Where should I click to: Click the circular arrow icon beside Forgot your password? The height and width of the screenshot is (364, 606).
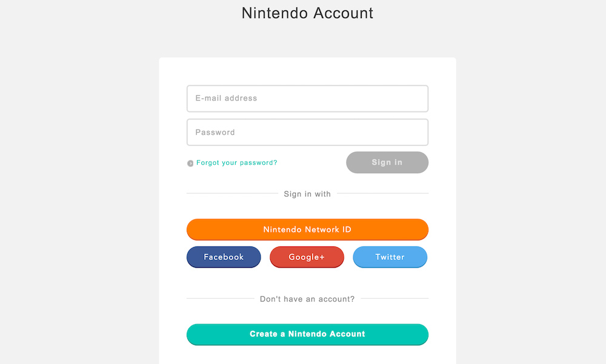click(x=190, y=162)
